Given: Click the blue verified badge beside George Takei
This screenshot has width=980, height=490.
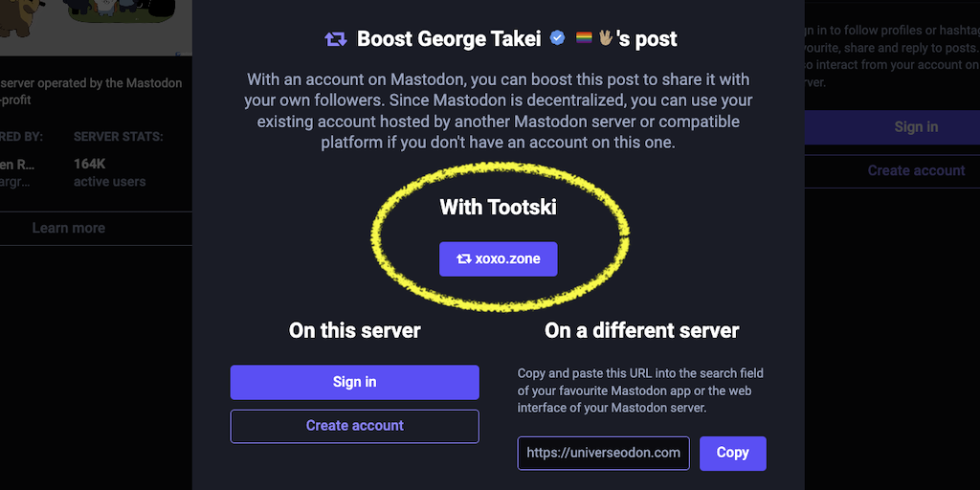Looking at the screenshot, I should click(558, 38).
